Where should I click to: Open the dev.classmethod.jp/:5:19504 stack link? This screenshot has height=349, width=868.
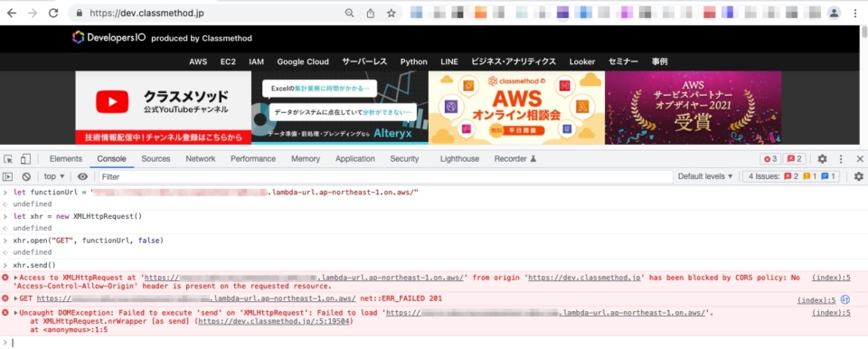pyautogui.click(x=274, y=321)
